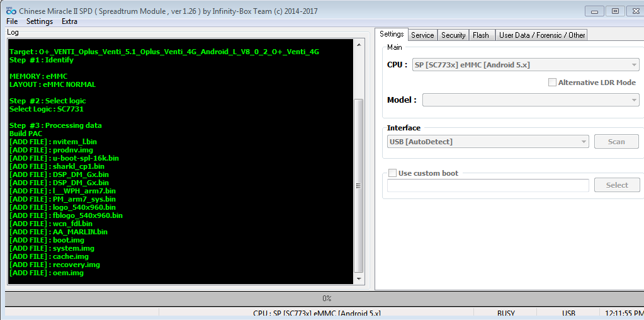Click the u-boot-spl-16k.bin log entry
The image size is (644, 320).
tap(64, 158)
